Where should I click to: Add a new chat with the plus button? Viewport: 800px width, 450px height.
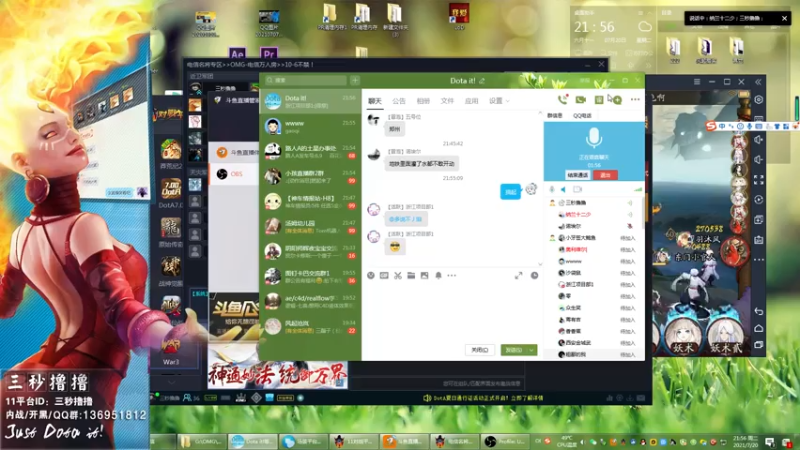point(355,80)
